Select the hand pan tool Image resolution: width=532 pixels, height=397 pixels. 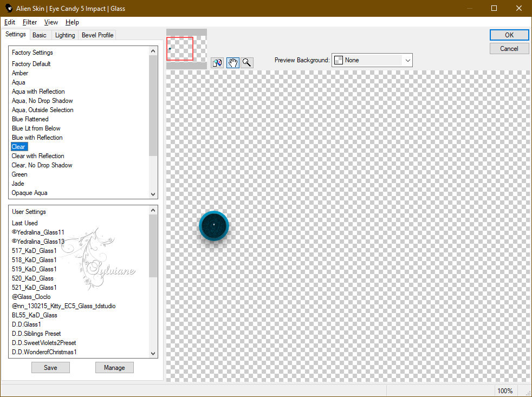click(x=232, y=63)
